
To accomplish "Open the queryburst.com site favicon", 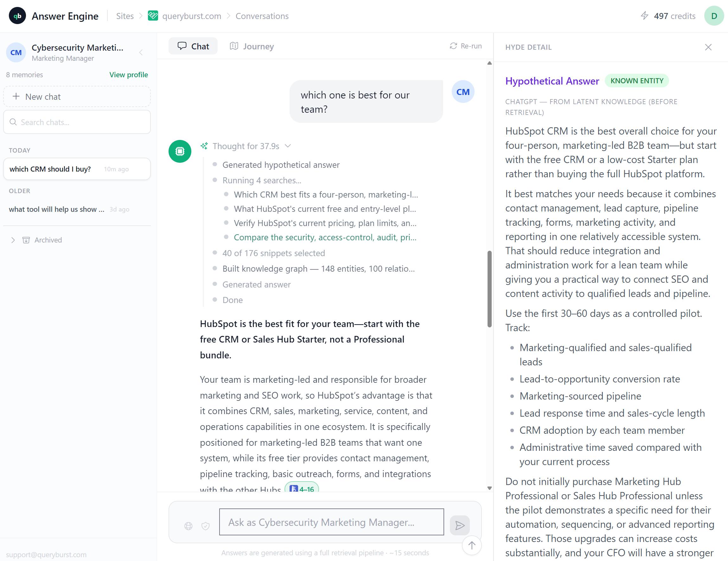I will point(153,16).
